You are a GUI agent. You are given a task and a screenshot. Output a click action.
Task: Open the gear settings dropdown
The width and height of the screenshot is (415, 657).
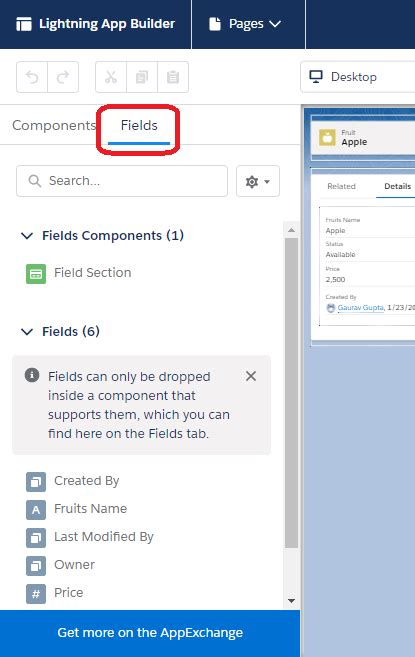tap(258, 181)
